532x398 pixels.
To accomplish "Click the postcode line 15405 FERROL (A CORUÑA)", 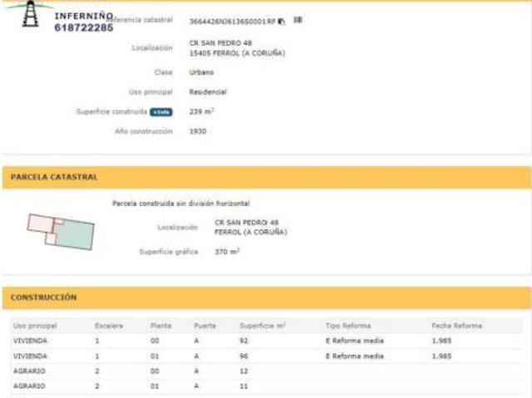I will pyautogui.click(x=237, y=53).
